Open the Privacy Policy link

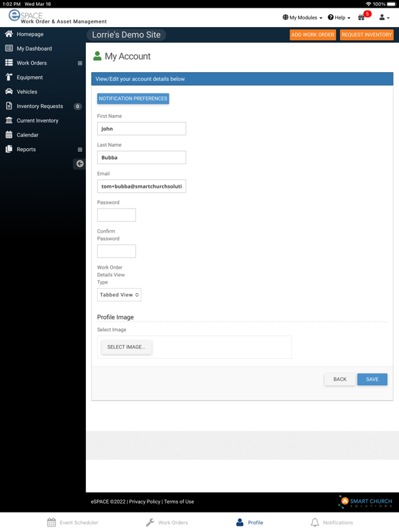tap(145, 502)
